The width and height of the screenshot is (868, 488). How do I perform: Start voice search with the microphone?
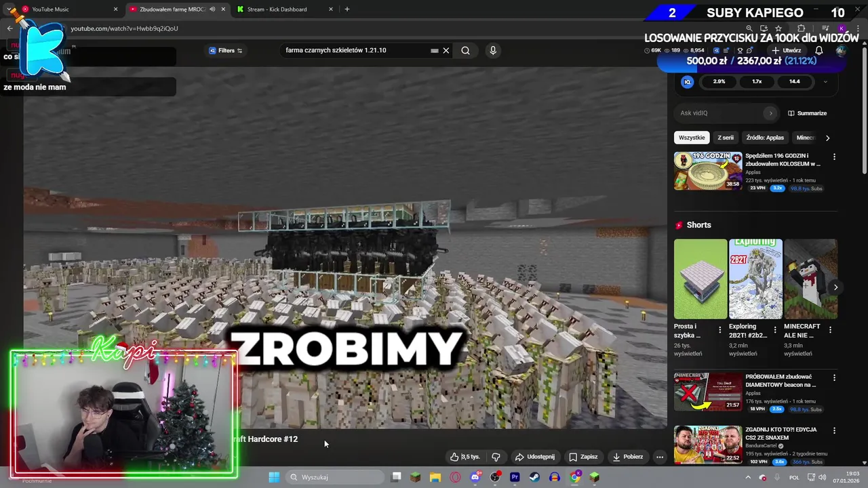pos(493,50)
